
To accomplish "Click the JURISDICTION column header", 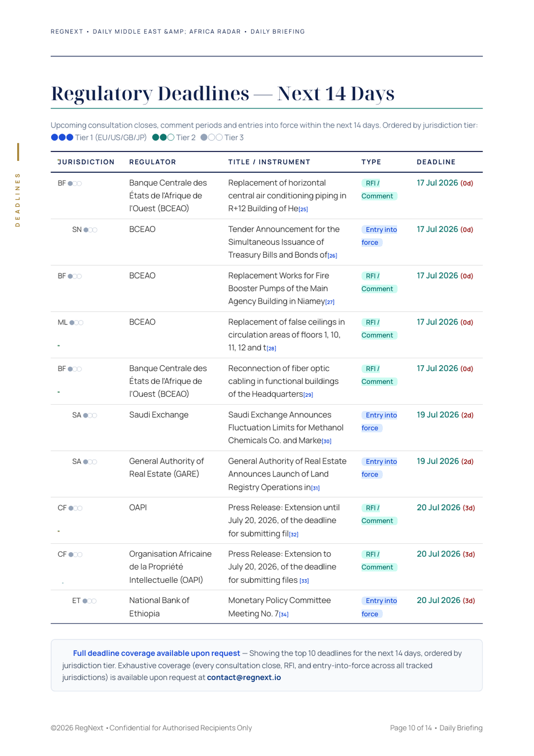I will pyautogui.click(x=87, y=162).
